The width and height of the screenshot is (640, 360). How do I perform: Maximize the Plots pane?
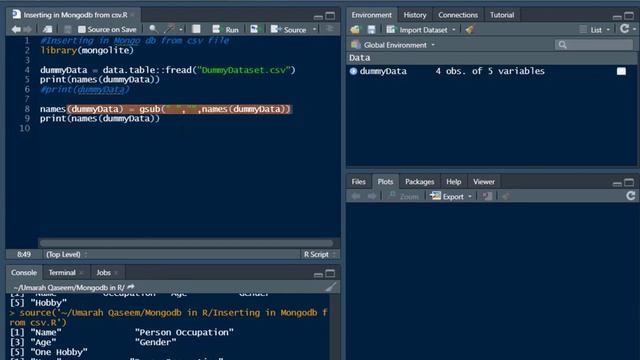tap(629, 182)
